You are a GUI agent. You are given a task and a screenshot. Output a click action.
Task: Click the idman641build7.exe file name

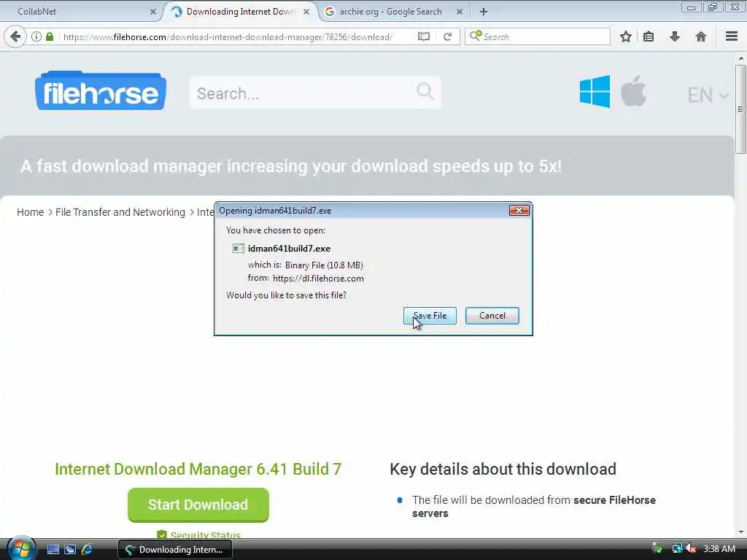coord(289,249)
